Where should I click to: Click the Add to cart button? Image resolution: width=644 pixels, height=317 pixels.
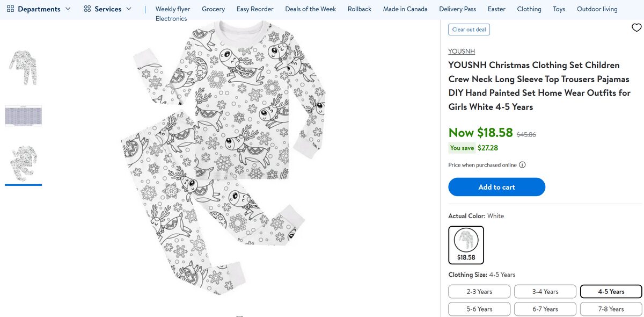tap(496, 187)
